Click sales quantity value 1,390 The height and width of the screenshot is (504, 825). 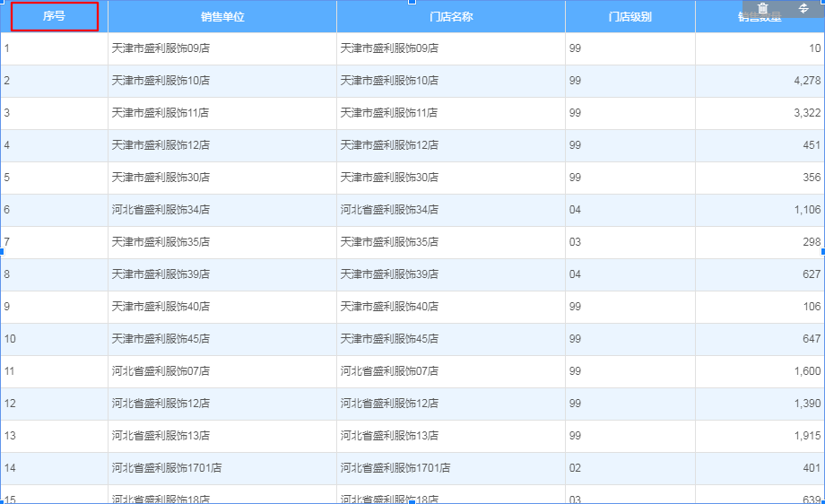(807, 403)
